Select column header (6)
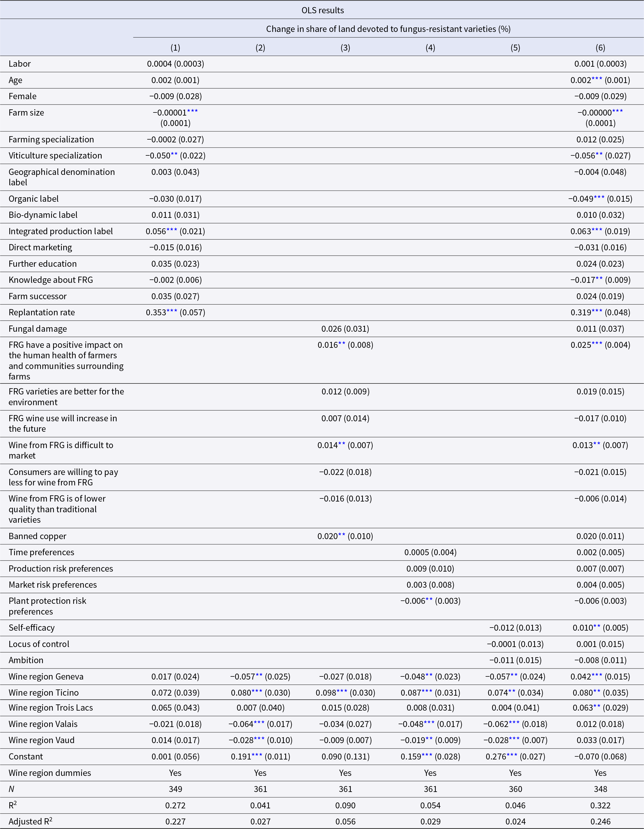This screenshot has height=829, width=644. (600, 48)
